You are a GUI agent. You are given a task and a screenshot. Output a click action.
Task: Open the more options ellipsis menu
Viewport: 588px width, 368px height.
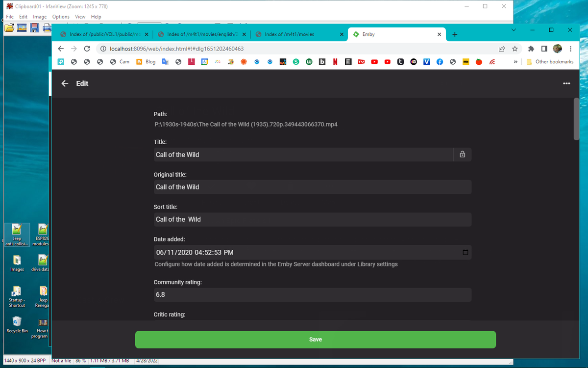(566, 83)
